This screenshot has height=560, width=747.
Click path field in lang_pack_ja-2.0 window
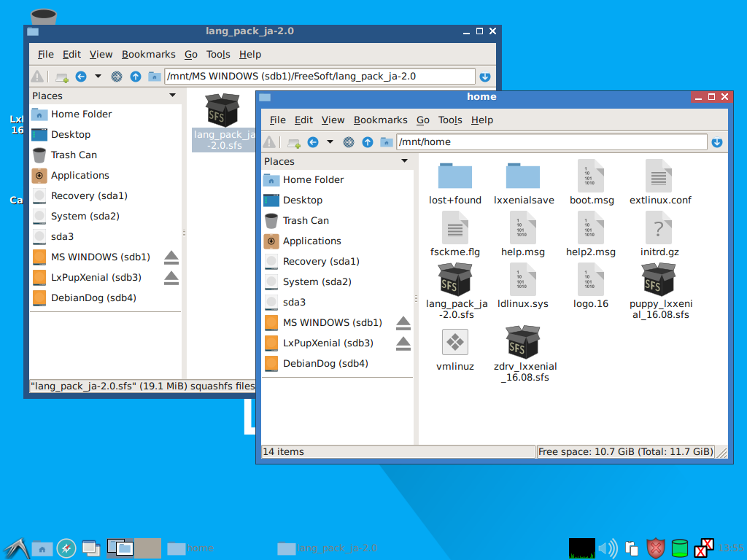(x=320, y=76)
